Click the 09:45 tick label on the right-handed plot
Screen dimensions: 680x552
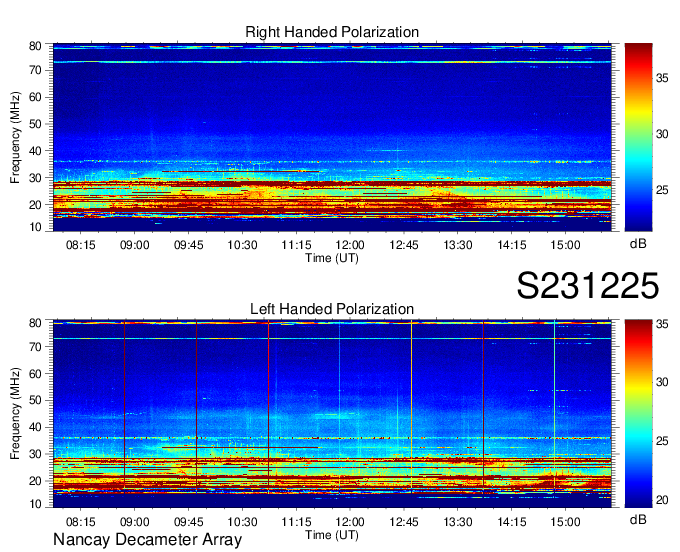pos(188,245)
